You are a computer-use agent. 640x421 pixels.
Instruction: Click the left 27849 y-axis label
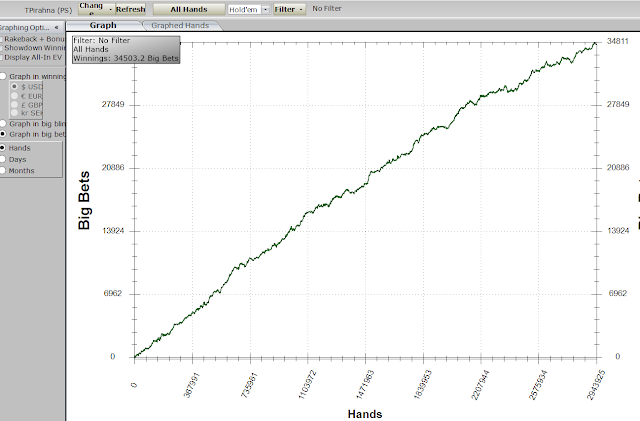pos(113,105)
